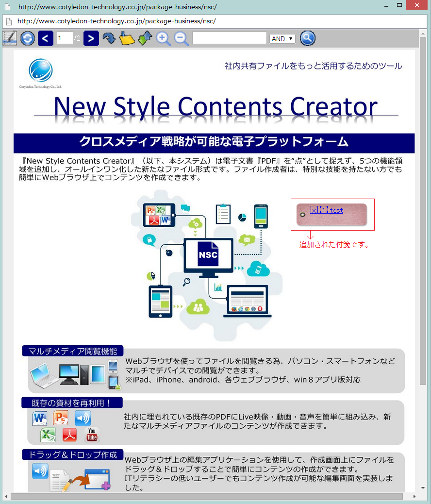Click the green and blue arrows icon
This screenshot has height=504, width=431.
(x=145, y=38)
